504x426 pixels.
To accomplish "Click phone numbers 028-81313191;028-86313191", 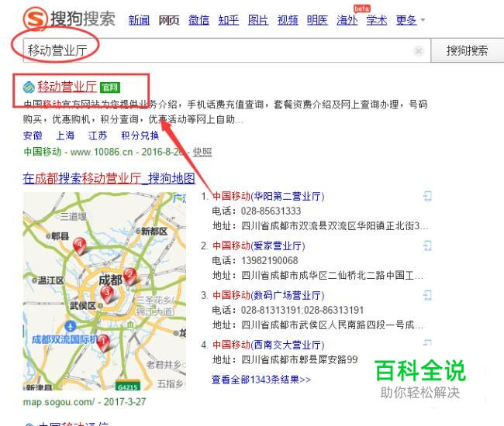I will pyautogui.click(x=302, y=310).
